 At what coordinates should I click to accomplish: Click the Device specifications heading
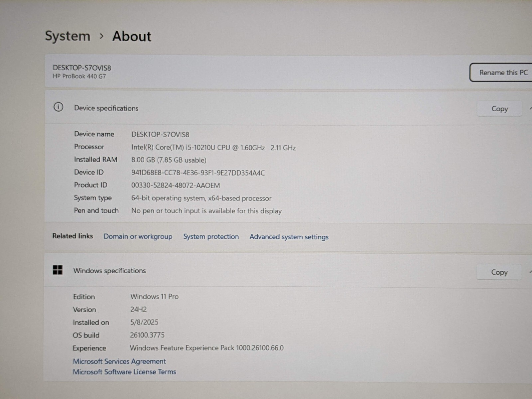(106, 108)
